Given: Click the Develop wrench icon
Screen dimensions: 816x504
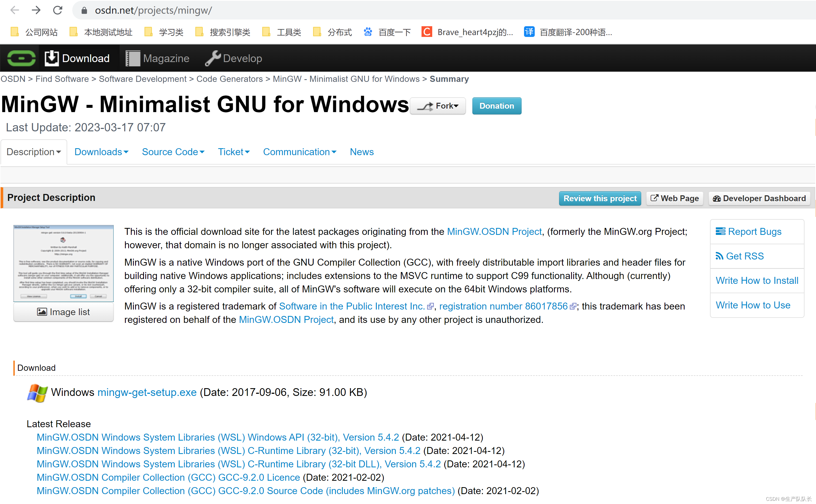Looking at the screenshot, I should 212,58.
